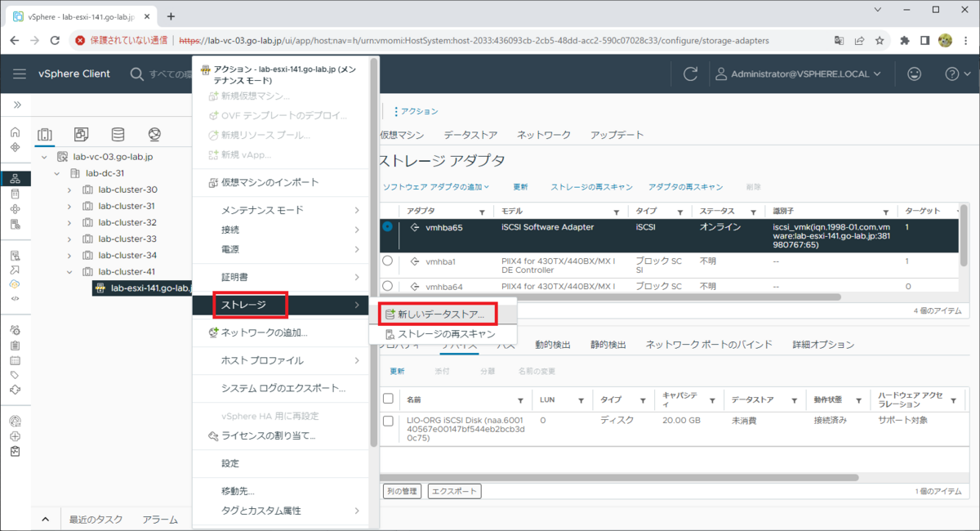This screenshot has width=980, height=531.
Task: Expand the collapsed sidebar with double chevron
Action: click(x=16, y=105)
